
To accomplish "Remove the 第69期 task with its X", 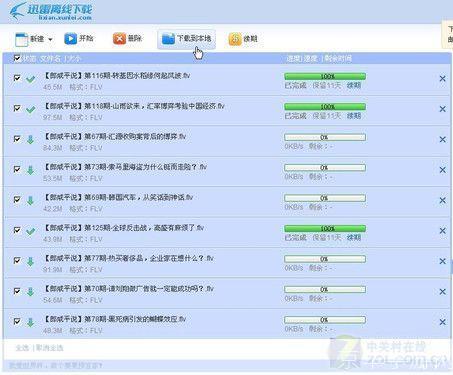I will [x=442, y=200].
